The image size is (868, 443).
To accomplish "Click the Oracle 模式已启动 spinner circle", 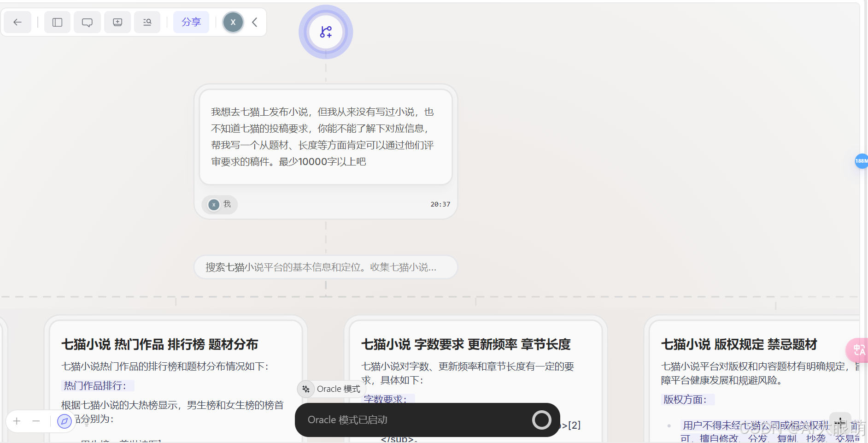I will tap(542, 420).
